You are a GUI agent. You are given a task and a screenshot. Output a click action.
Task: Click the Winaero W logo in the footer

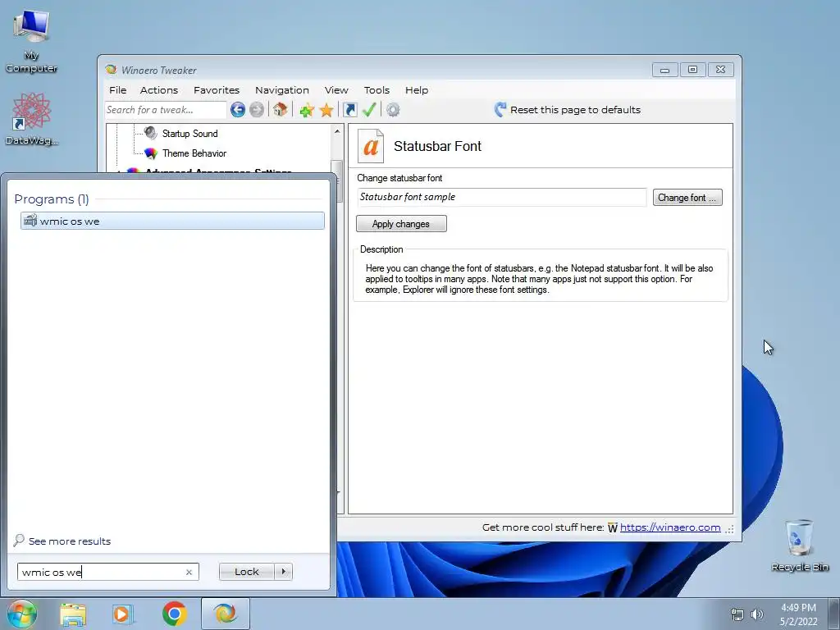pyautogui.click(x=612, y=527)
